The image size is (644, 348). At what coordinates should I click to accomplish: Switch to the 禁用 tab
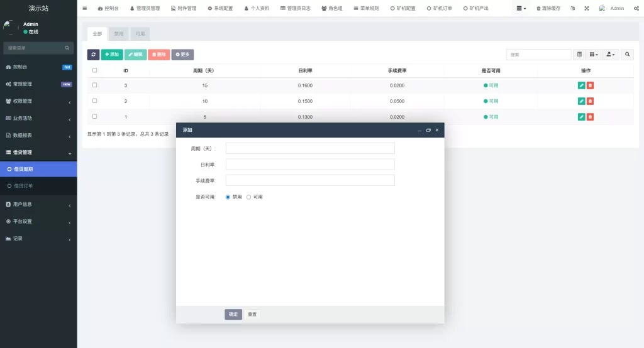[x=119, y=34]
